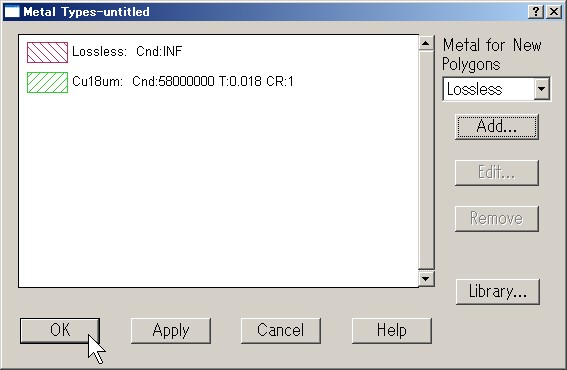Click the Lossless metal hatch pattern swatch
This screenshot has width=567, height=370.
47,52
